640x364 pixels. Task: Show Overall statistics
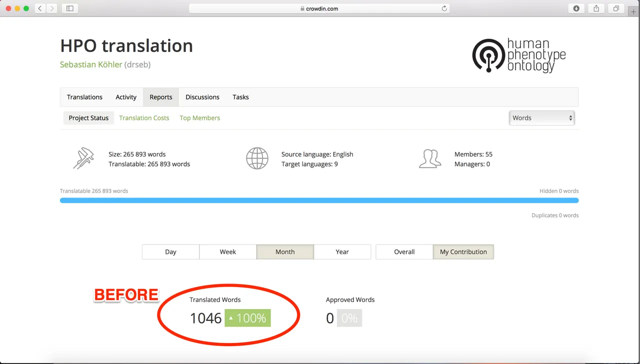[404, 252]
